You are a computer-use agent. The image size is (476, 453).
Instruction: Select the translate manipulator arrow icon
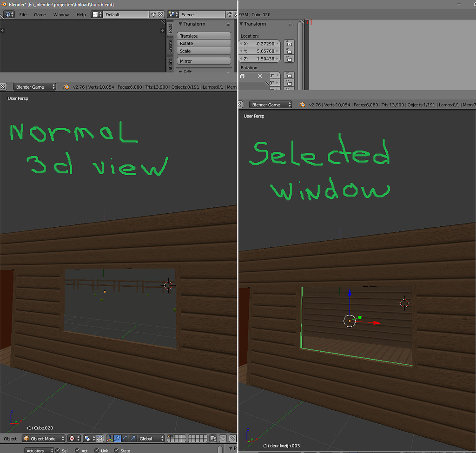[118, 439]
